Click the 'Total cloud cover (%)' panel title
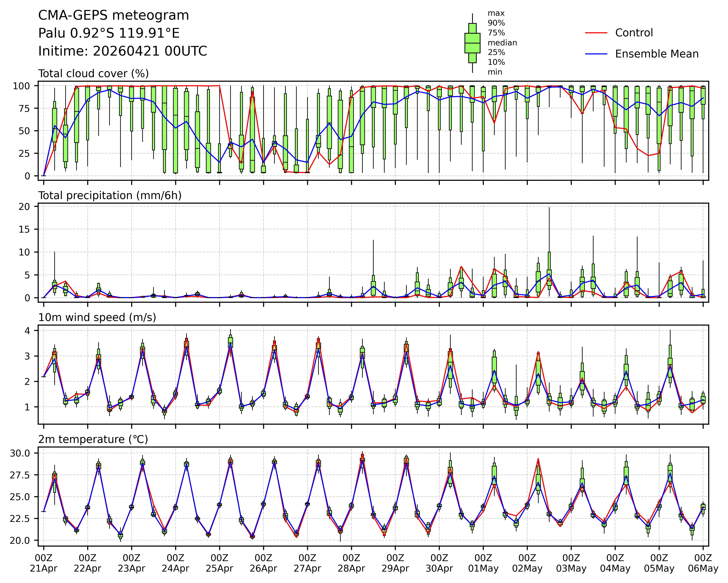728x583 pixels. coord(94,74)
